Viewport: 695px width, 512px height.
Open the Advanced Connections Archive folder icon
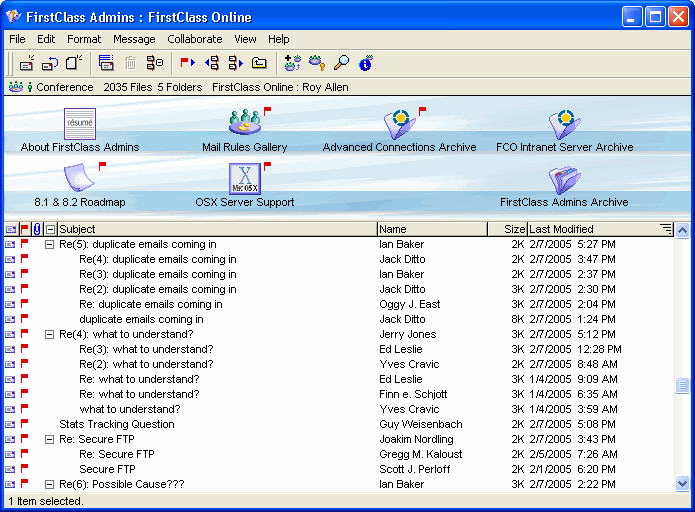click(400, 124)
